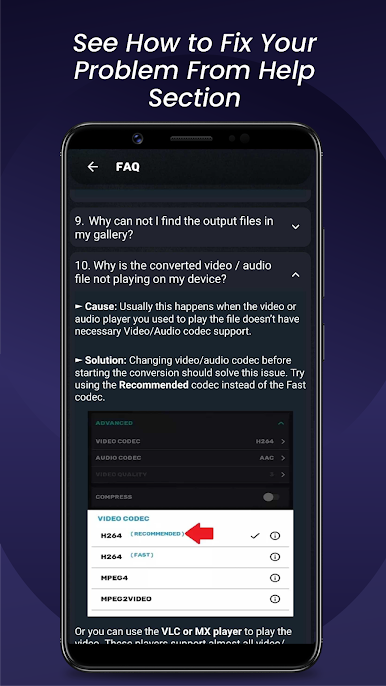Select the MPEG4 codec option

pyautogui.click(x=190, y=578)
